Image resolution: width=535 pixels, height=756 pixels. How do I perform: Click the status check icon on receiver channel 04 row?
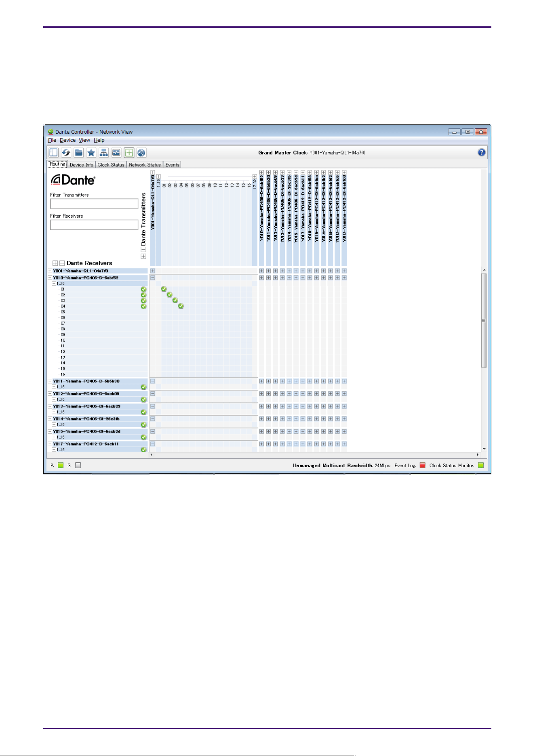coord(143,306)
